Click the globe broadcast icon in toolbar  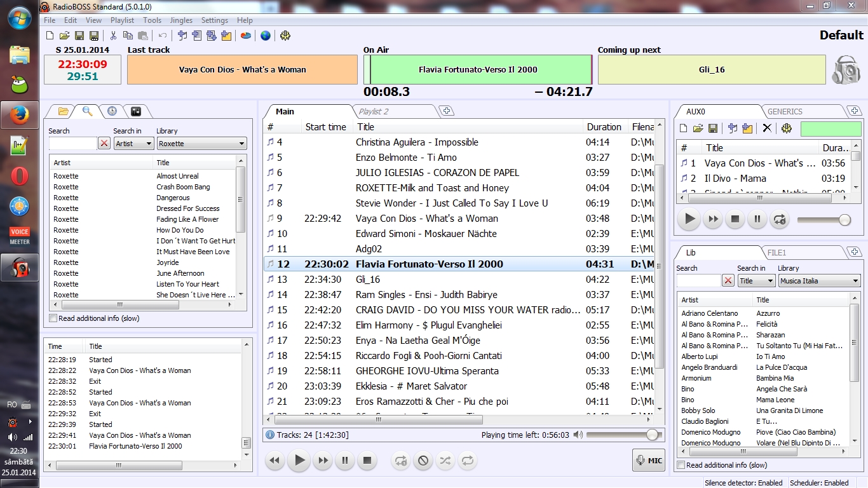click(266, 36)
